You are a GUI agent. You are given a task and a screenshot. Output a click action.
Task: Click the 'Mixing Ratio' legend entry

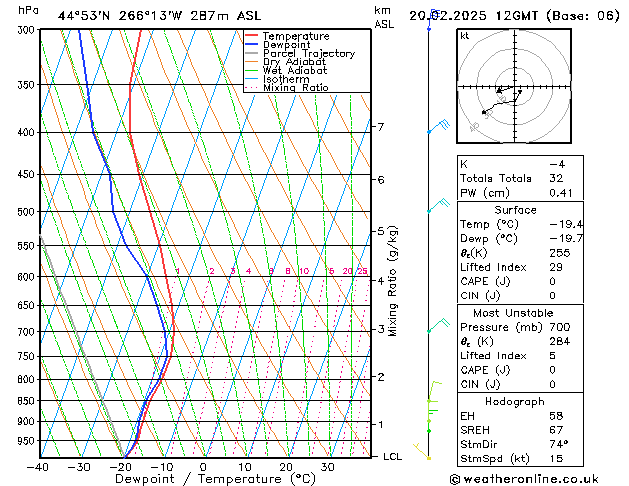point(296,87)
